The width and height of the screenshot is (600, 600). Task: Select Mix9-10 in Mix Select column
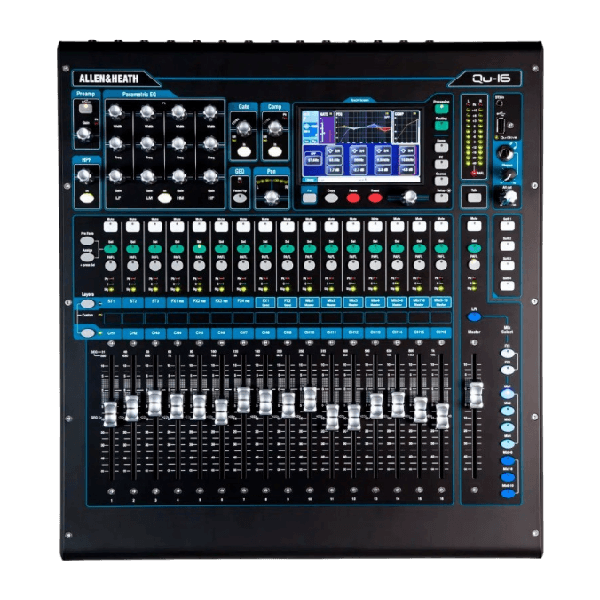508,494
